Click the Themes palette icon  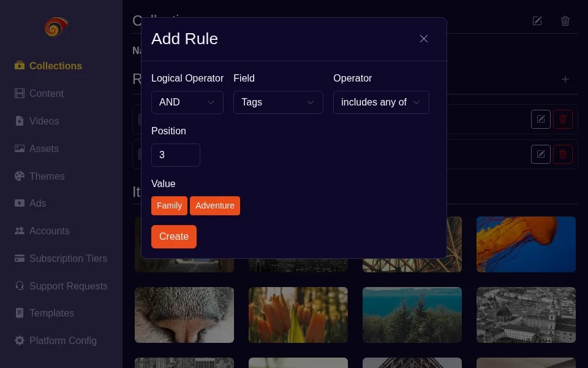(20, 176)
